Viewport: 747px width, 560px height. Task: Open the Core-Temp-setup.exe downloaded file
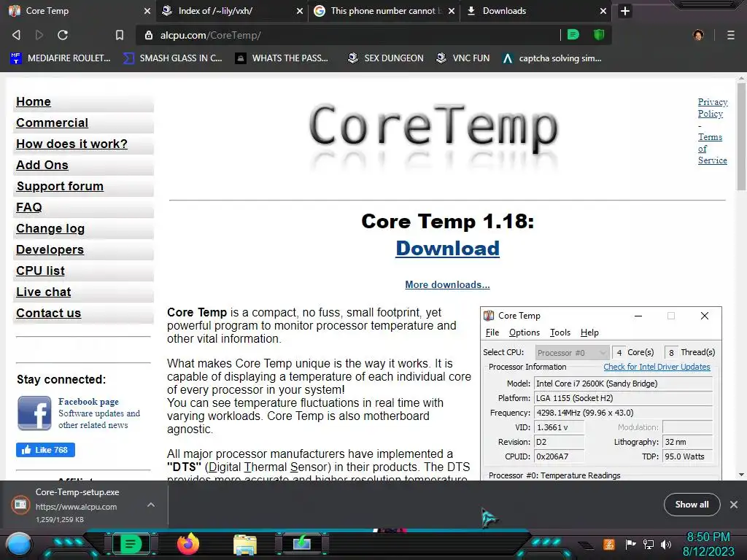click(x=76, y=505)
